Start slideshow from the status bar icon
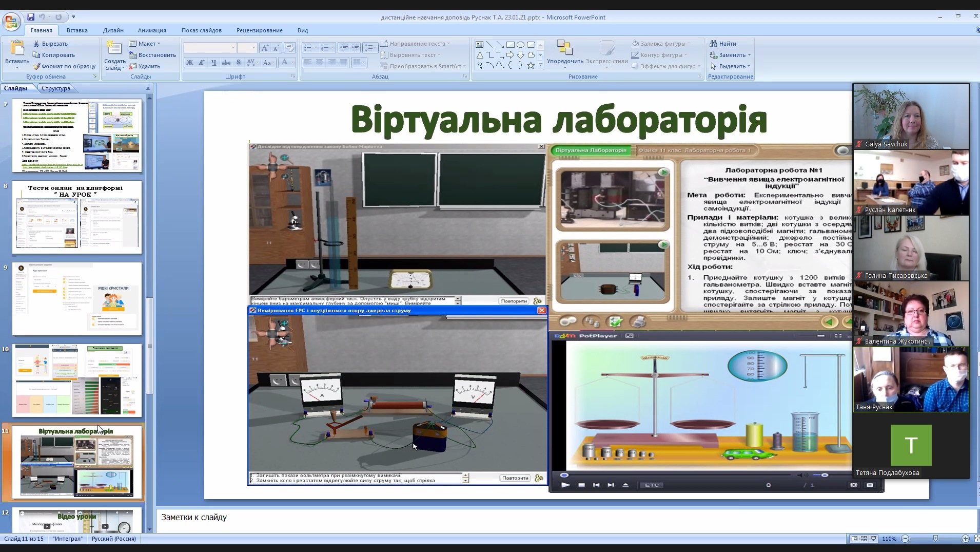Image resolution: width=980 pixels, height=552 pixels. pos(873,539)
